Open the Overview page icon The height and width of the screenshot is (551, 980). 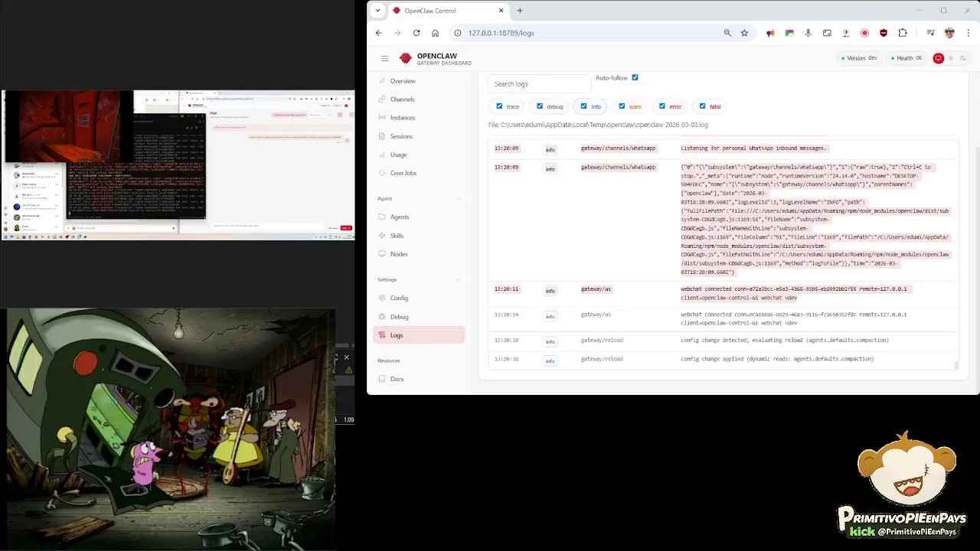[383, 81]
